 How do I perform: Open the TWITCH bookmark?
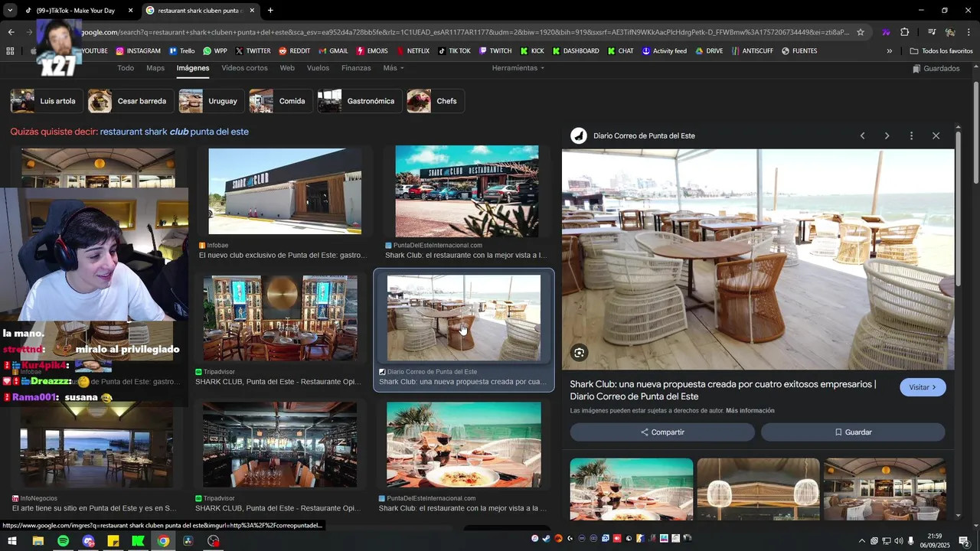click(x=495, y=51)
